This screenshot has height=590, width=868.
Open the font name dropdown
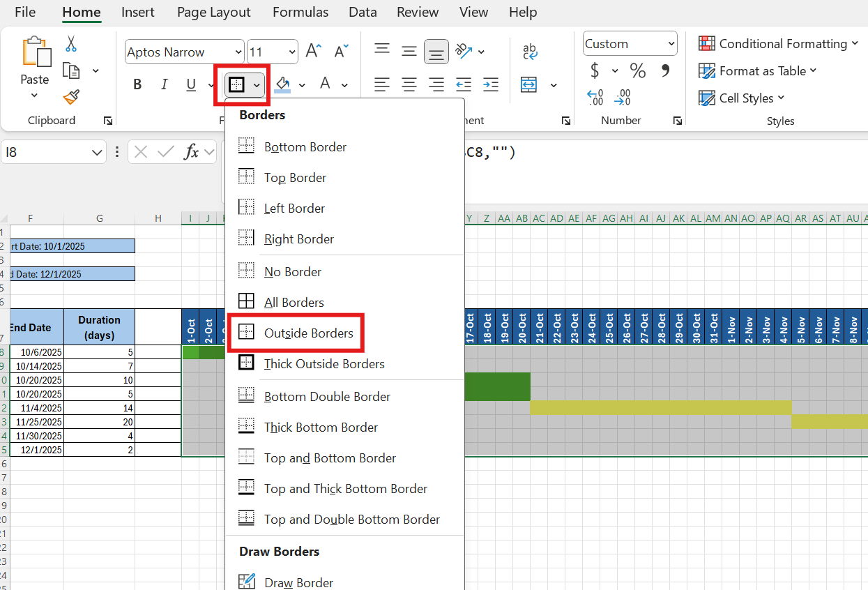click(x=238, y=52)
